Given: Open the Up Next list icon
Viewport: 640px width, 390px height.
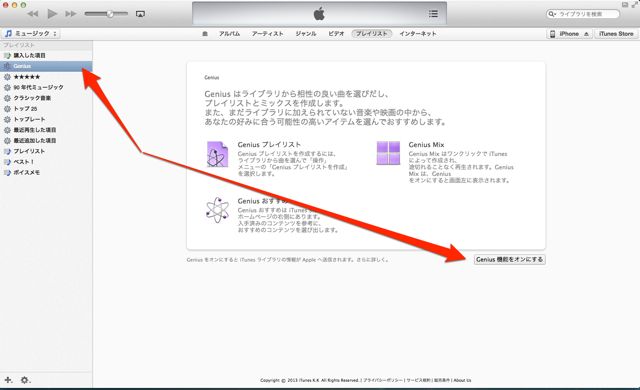Looking at the screenshot, I should point(433,13).
